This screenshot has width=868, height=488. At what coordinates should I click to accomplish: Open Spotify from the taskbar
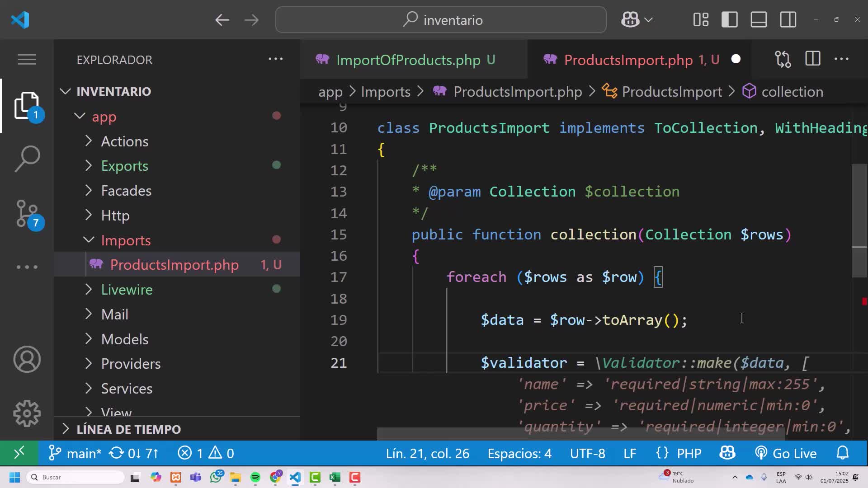coord(255,477)
